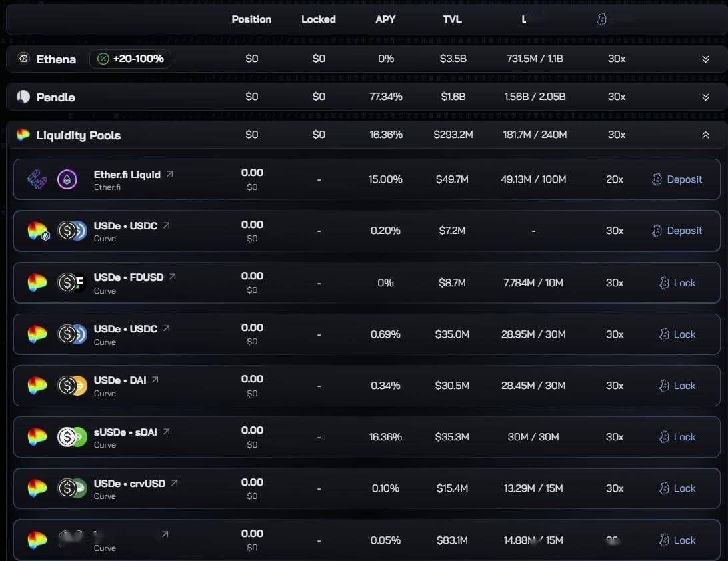Click the sats icon in table header

(x=602, y=19)
